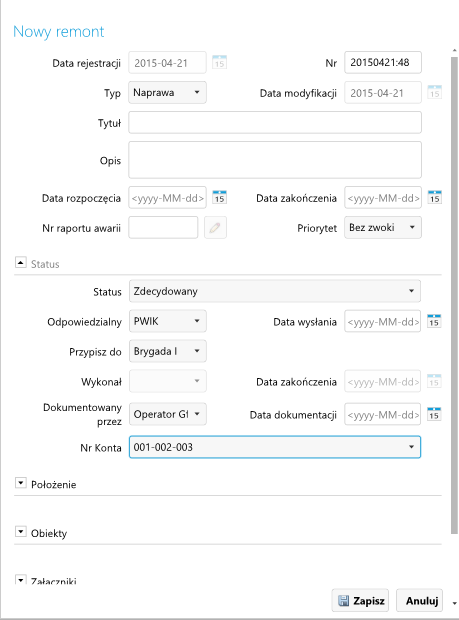Screen dimensions: 459x620
Task: Click into the Tytuł text field
Action: (x=275, y=123)
